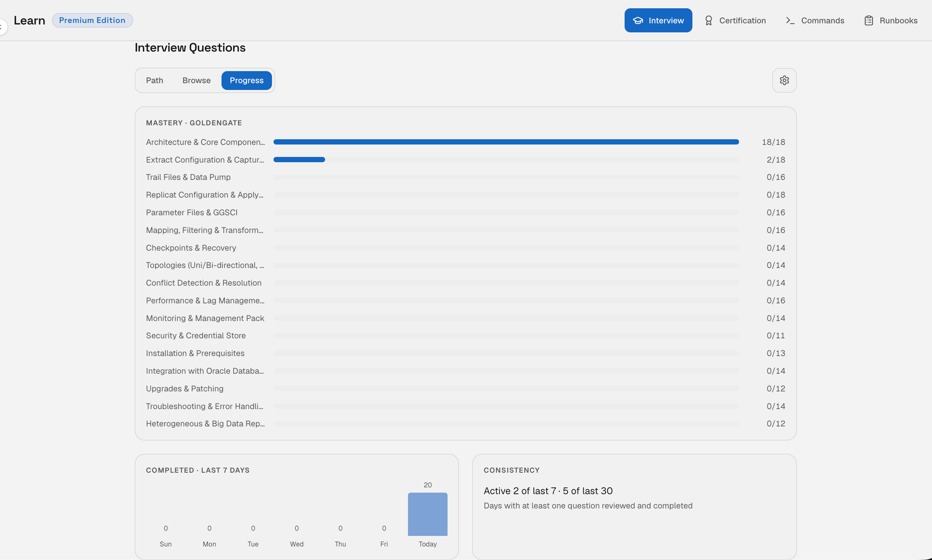Click the Runbooks clipboard icon
The height and width of the screenshot is (560, 932).
click(x=869, y=20)
